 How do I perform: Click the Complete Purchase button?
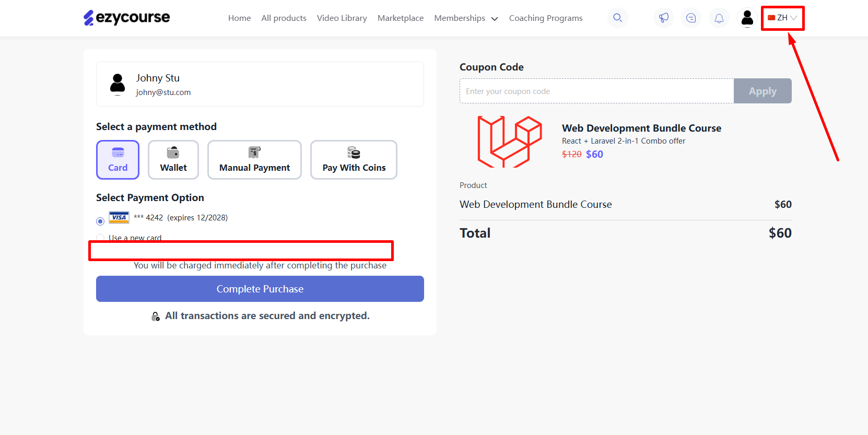[260, 289]
